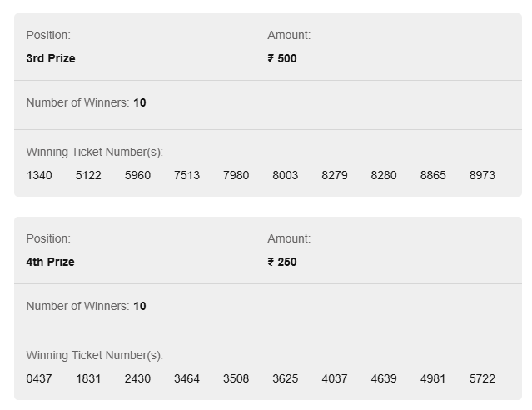Click ticket number 8279
Viewport: 532px width, 410px height.
pyautogui.click(x=334, y=175)
